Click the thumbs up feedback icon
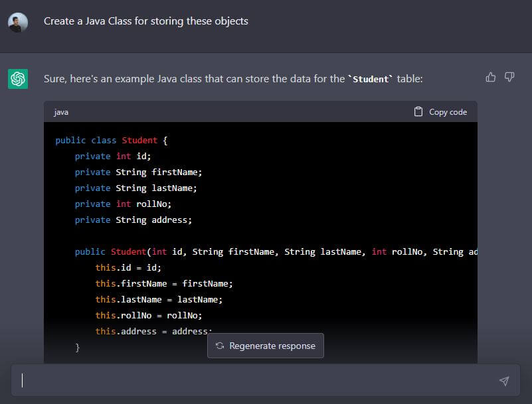 [x=491, y=78]
